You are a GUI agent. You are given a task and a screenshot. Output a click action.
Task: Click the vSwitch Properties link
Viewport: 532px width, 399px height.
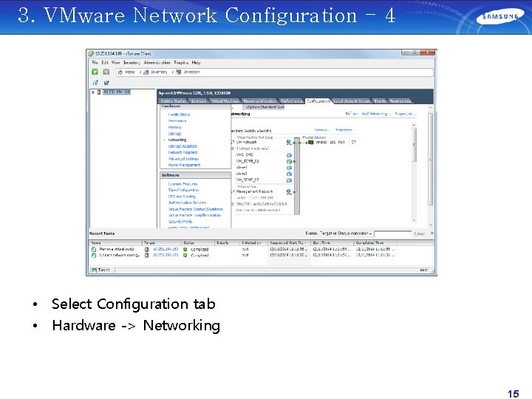coord(344,130)
